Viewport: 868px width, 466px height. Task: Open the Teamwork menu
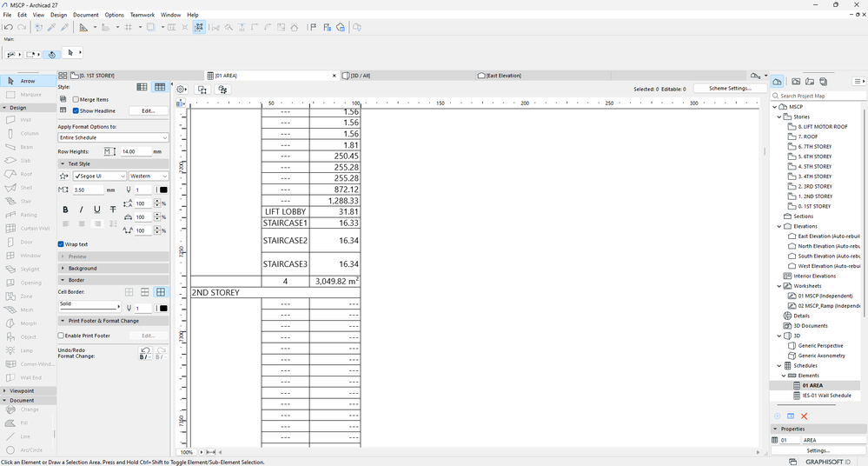(142, 15)
